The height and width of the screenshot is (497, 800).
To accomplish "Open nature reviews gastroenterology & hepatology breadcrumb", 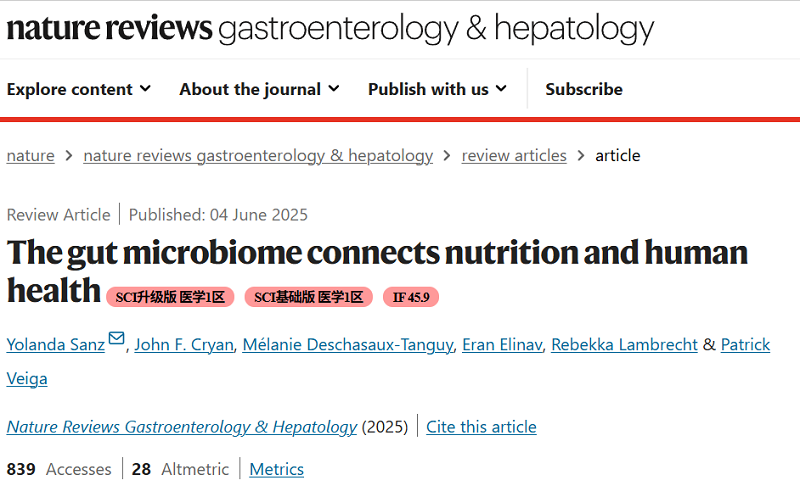I will tap(258, 156).
